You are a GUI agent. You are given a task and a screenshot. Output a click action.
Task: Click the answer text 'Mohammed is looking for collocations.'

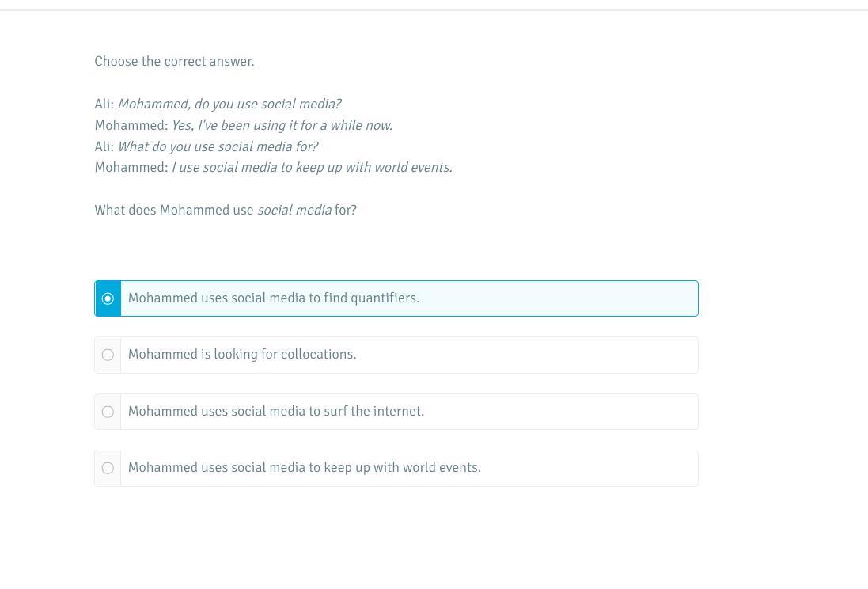click(242, 355)
